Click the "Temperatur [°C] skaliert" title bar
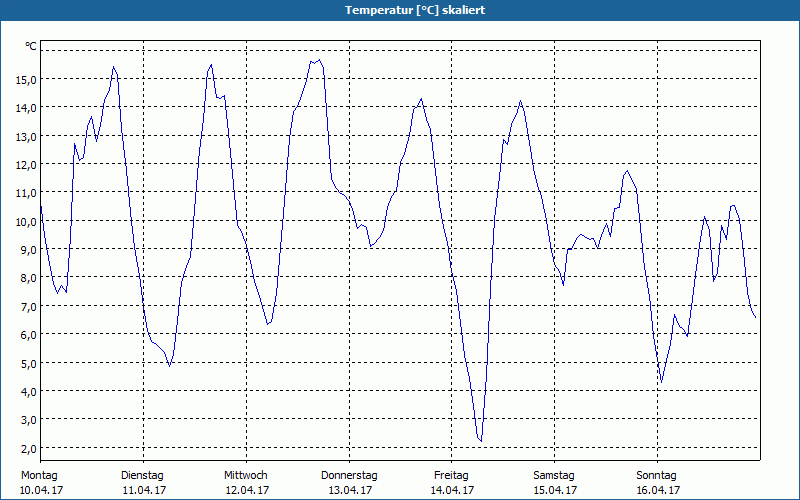Screen dimensions: 800x500 click(400, 10)
